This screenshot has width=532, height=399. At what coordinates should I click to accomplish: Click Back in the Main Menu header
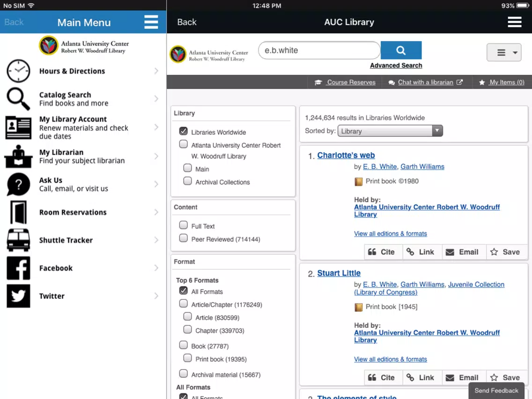point(14,22)
